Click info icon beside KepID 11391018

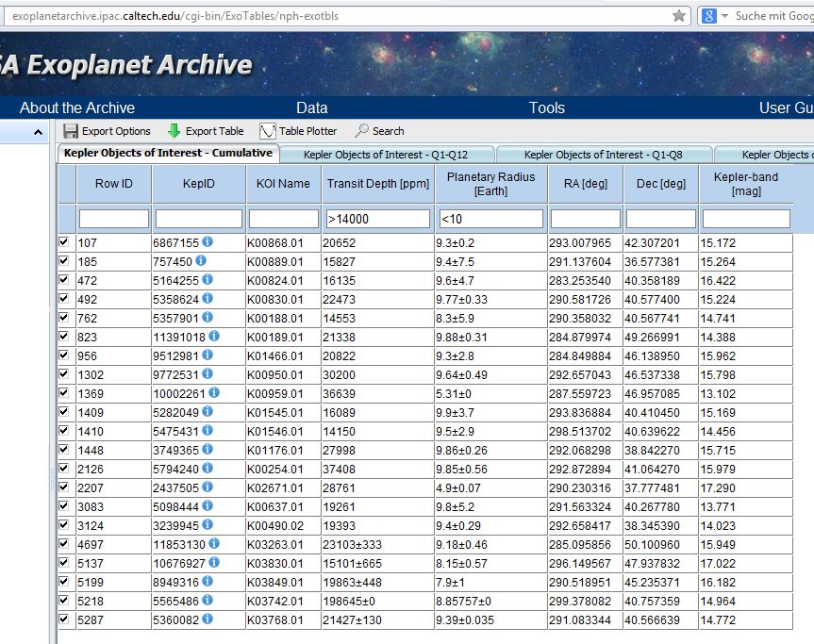(x=213, y=336)
